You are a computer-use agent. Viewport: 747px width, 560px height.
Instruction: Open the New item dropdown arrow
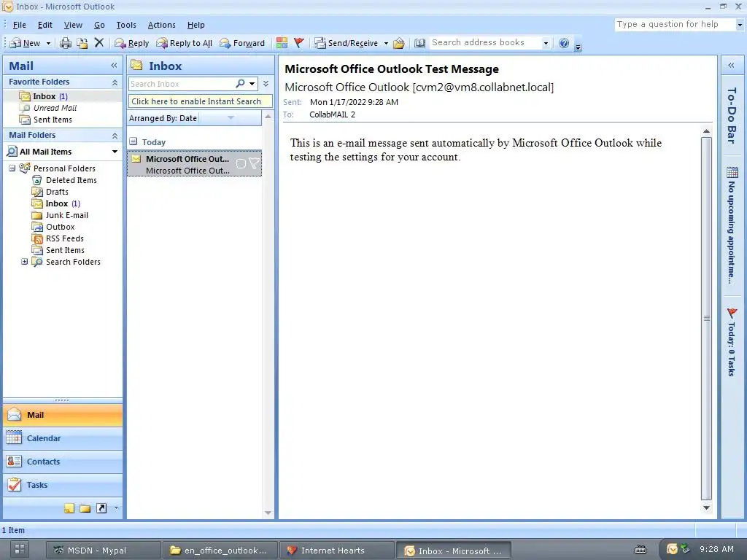tap(48, 43)
